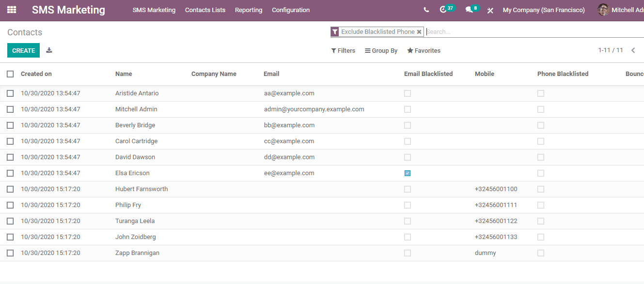Select the Aristide Antario row checkbox
Image resolution: width=644 pixels, height=284 pixels.
pyautogui.click(x=10, y=93)
